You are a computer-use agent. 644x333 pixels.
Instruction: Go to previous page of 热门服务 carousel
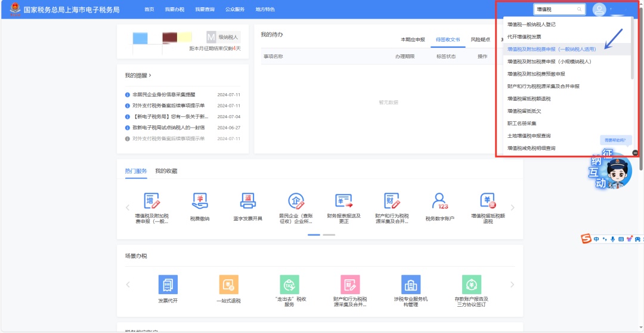(128, 208)
